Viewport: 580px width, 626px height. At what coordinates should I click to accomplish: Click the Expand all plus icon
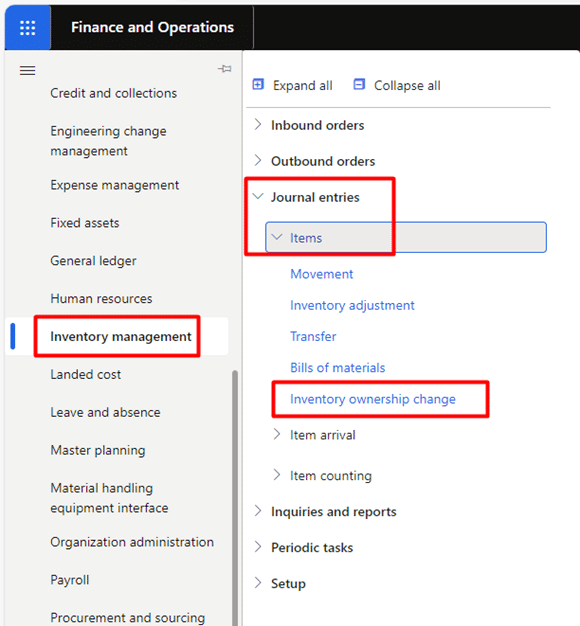258,85
